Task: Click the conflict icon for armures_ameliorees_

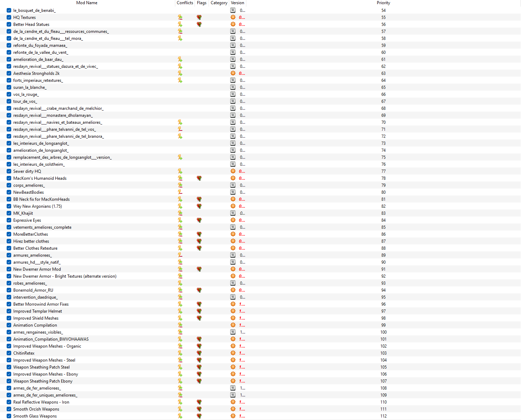Action: tap(180, 255)
